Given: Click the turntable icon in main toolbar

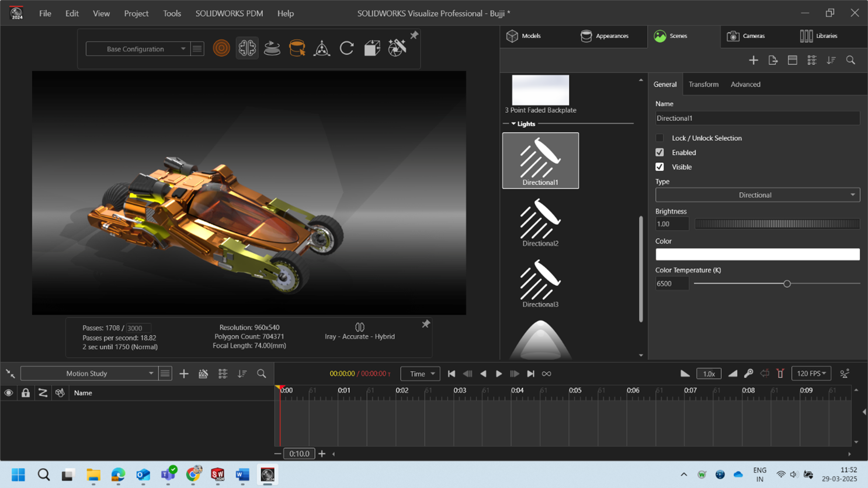Looking at the screenshot, I should pos(272,48).
